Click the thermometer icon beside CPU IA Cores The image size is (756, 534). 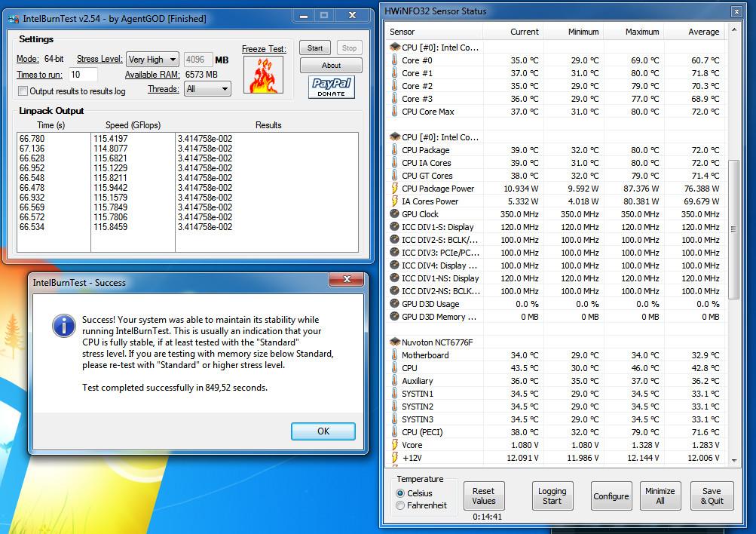click(x=394, y=163)
